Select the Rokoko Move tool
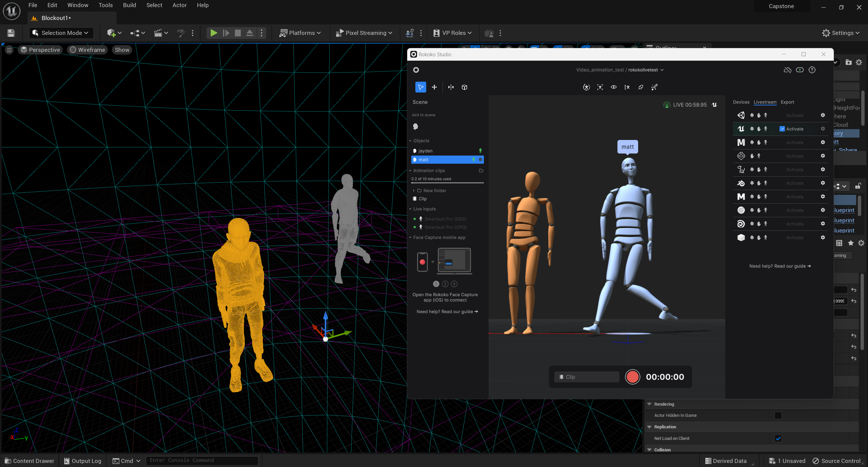Image resolution: width=868 pixels, height=467 pixels. pos(434,87)
